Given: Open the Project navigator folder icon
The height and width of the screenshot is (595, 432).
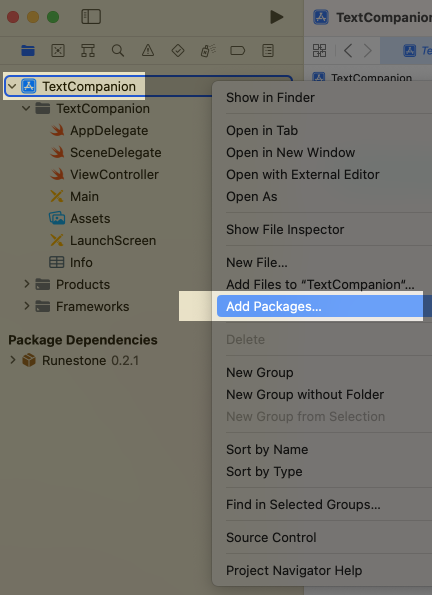Looking at the screenshot, I should 28,50.
